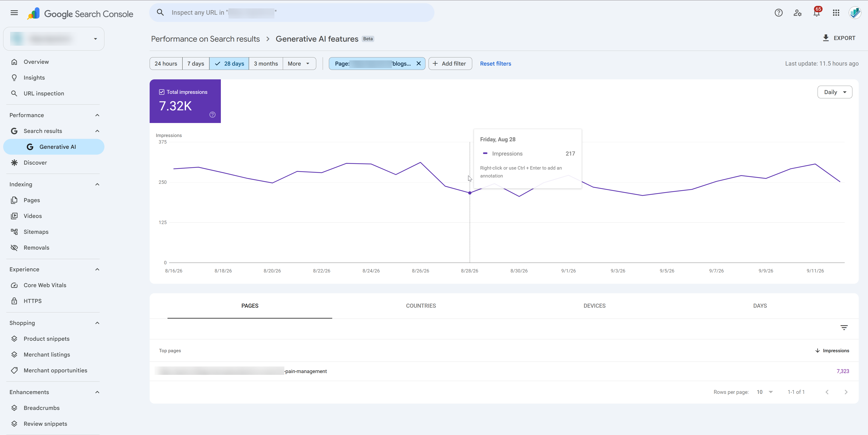Go to next page of results

click(x=846, y=392)
